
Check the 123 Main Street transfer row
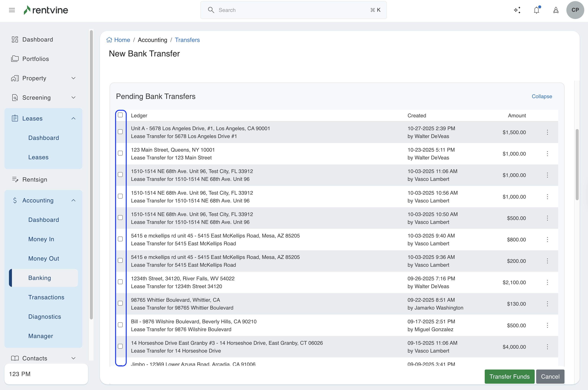120,153
